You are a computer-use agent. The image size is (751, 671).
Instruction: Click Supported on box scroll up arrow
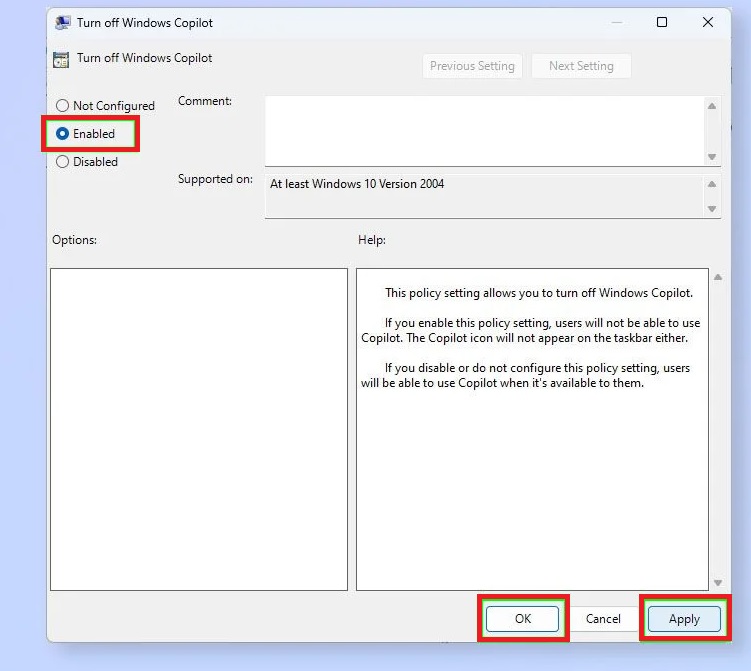(x=712, y=184)
